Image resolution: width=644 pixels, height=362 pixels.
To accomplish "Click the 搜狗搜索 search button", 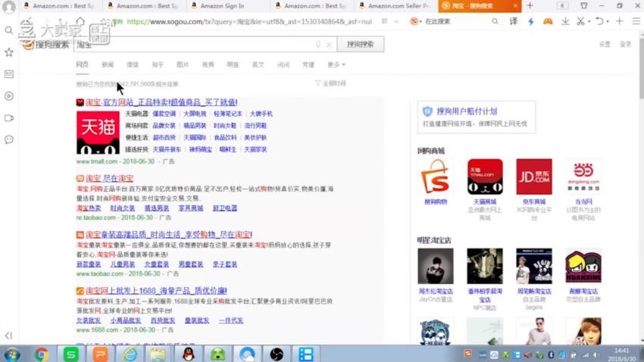I will coord(361,45).
